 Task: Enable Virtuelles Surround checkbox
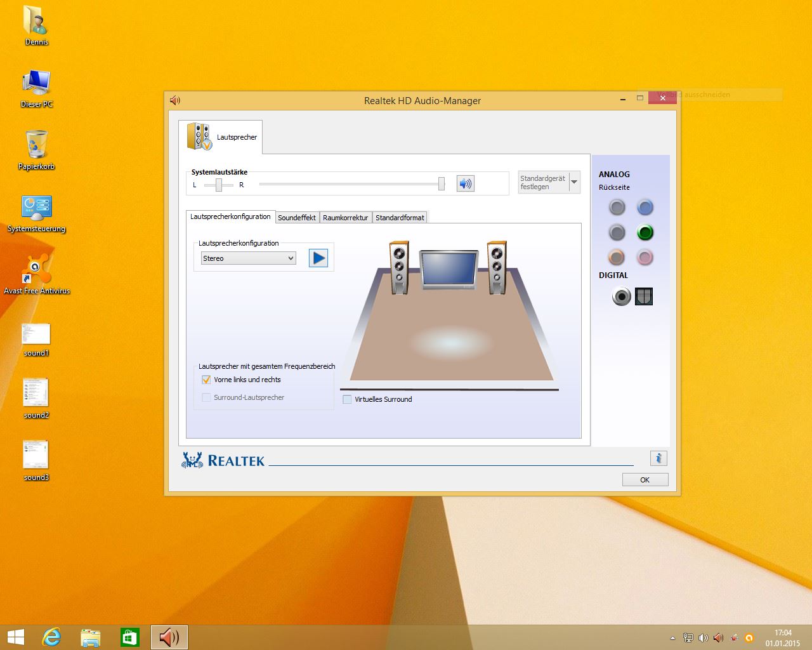pyautogui.click(x=347, y=399)
